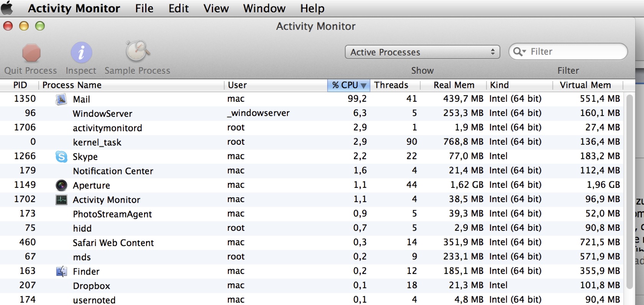This screenshot has width=644, height=305.
Task: Click the vertical scrollbar of process list
Action: 629,191
